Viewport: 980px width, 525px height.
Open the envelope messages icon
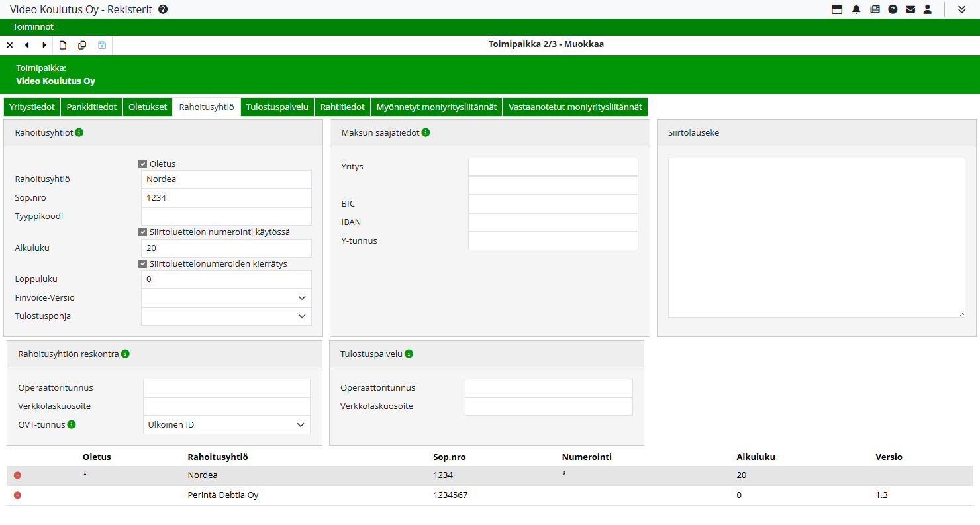point(910,9)
